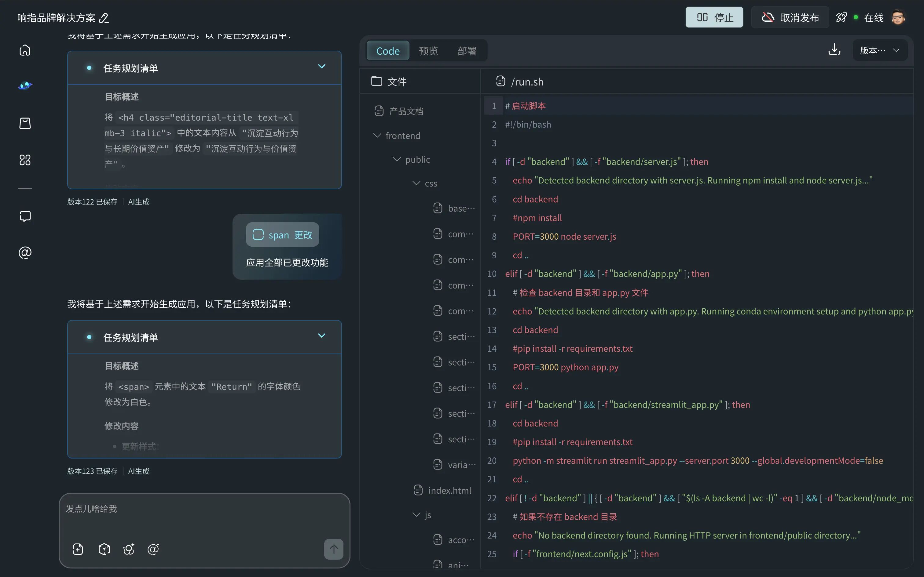The height and width of the screenshot is (577, 924).
Task: Click the home icon in left sidebar
Action: click(25, 50)
